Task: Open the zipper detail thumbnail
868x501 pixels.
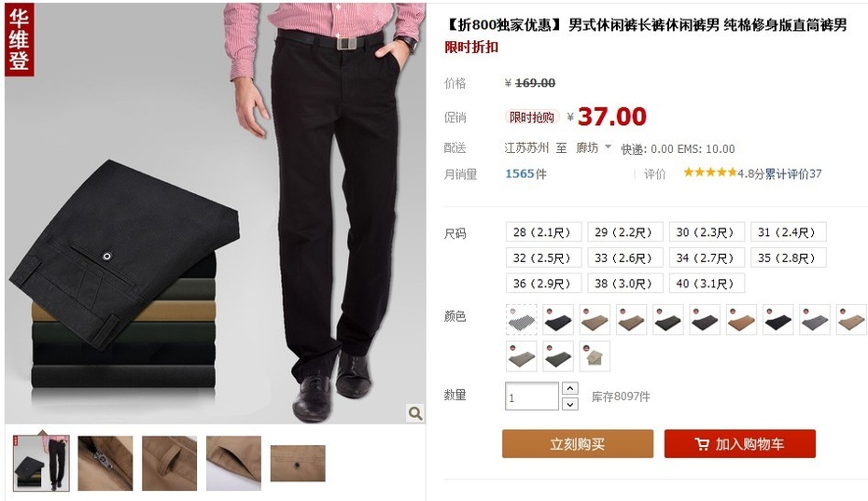Action: [x=105, y=464]
